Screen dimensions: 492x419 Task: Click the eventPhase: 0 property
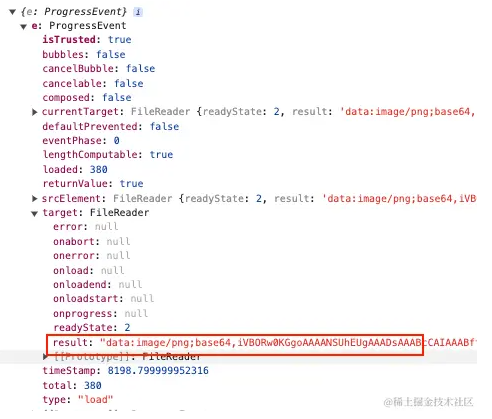point(81,141)
